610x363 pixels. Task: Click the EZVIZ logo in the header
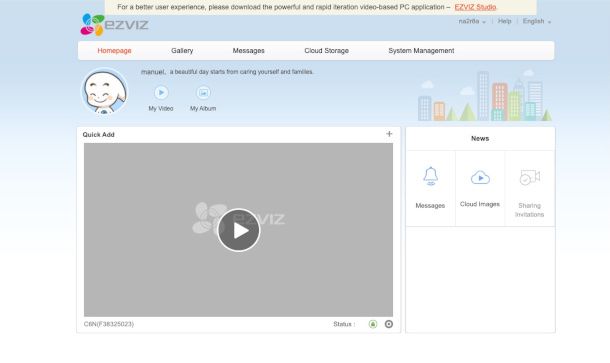pos(114,25)
